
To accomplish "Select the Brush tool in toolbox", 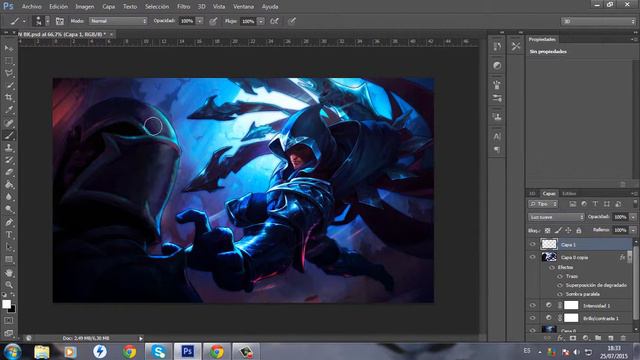I will [9, 135].
